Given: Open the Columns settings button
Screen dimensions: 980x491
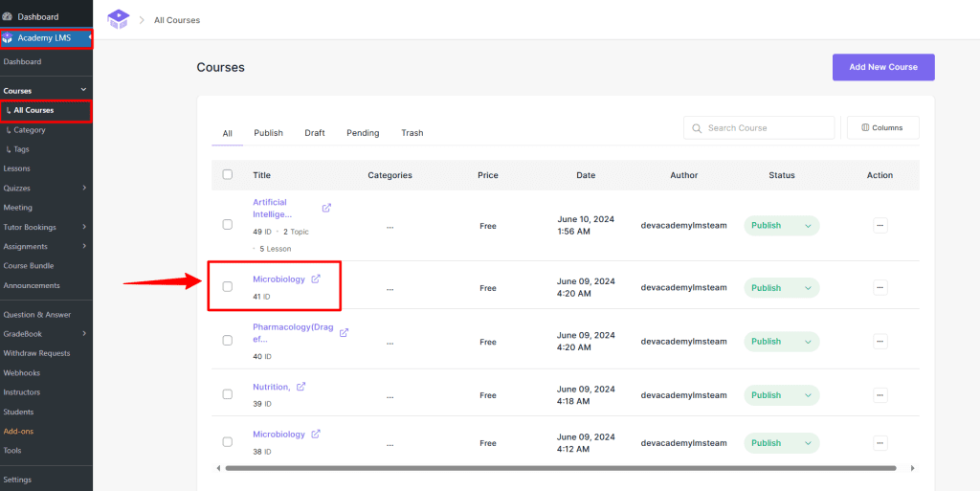Looking at the screenshot, I should pos(882,127).
